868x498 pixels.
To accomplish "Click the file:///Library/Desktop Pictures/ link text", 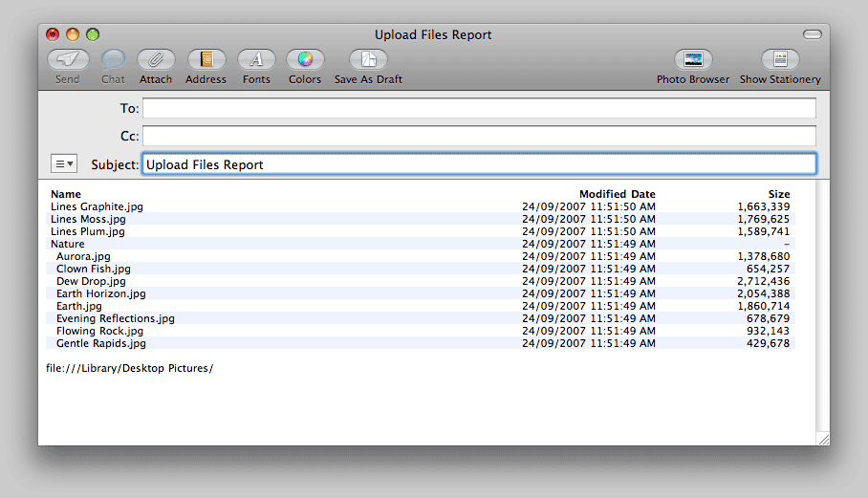I will coord(129,368).
